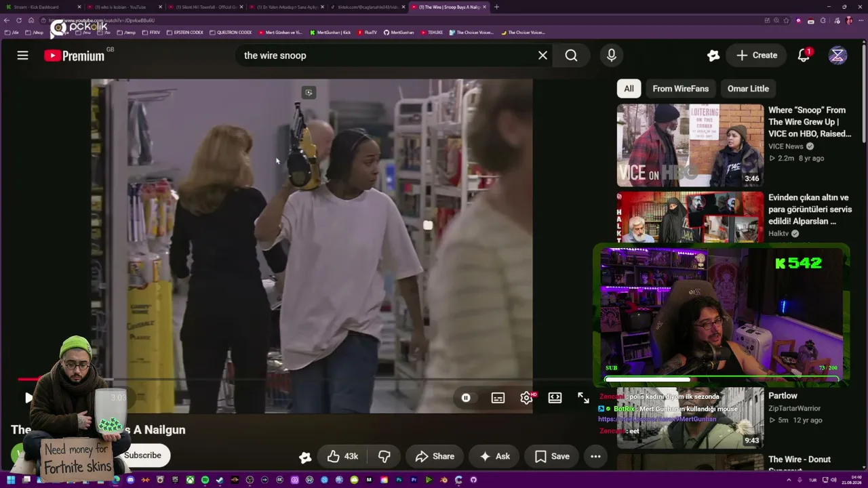Open the 'MertGunhan | Kick' bookmark
This screenshot has width=868, height=488.
coord(330,33)
